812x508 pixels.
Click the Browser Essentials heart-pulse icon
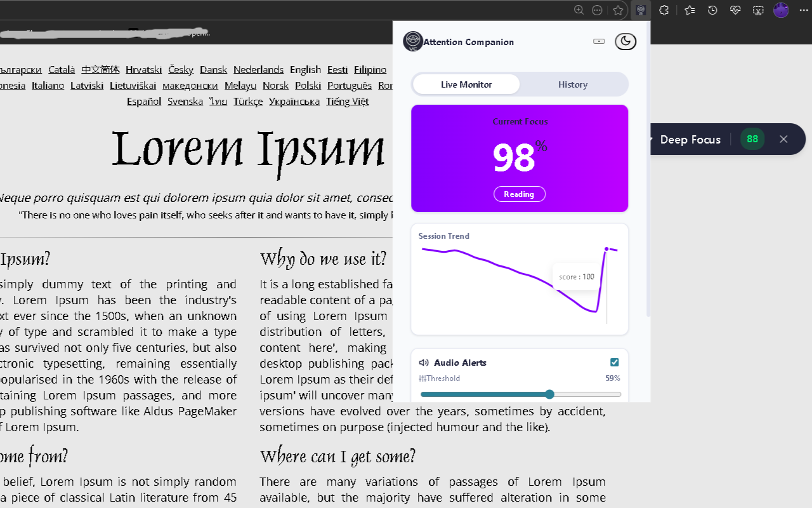[x=735, y=10]
